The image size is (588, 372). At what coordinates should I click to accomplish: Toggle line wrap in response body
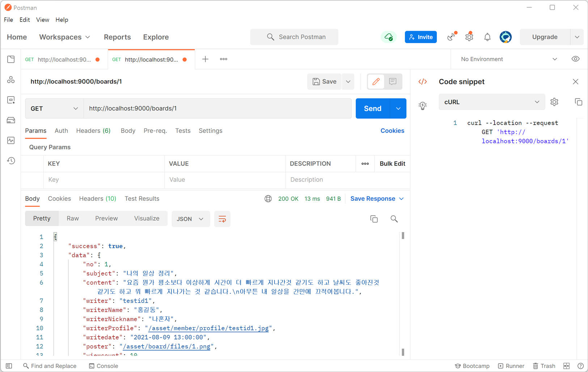(222, 219)
